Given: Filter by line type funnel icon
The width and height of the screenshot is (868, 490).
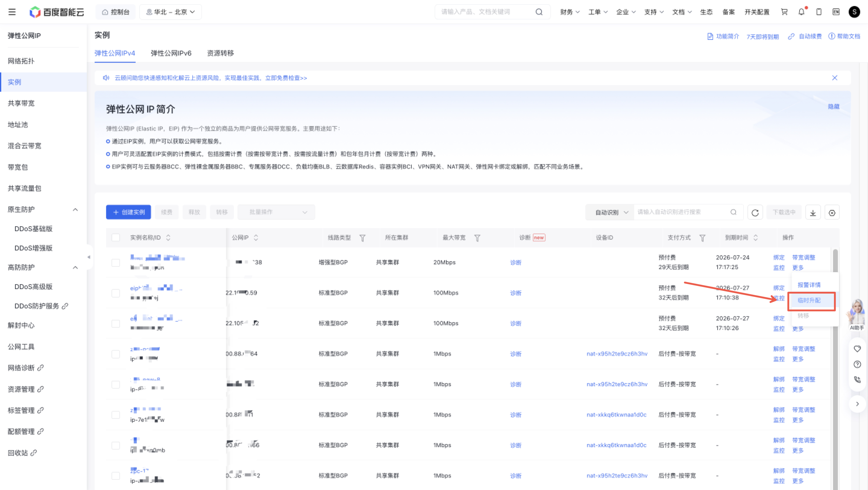Looking at the screenshot, I should (x=363, y=238).
